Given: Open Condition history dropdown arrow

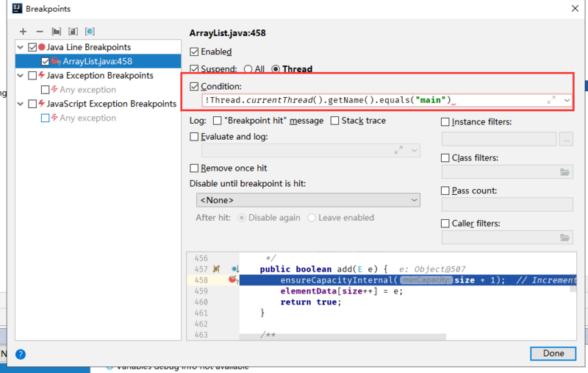Looking at the screenshot, I should [x=567, y=100].
